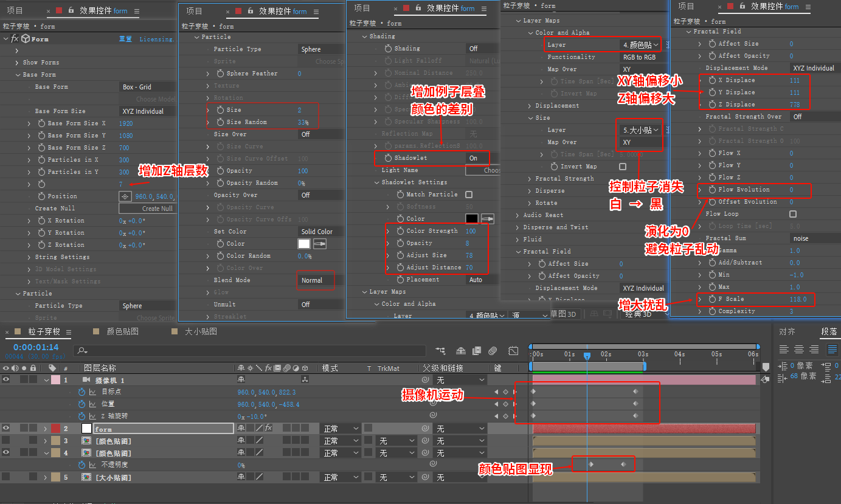Click the white Particle Color swatch
The image size is (841, 504).
click(x=304, y=244)
